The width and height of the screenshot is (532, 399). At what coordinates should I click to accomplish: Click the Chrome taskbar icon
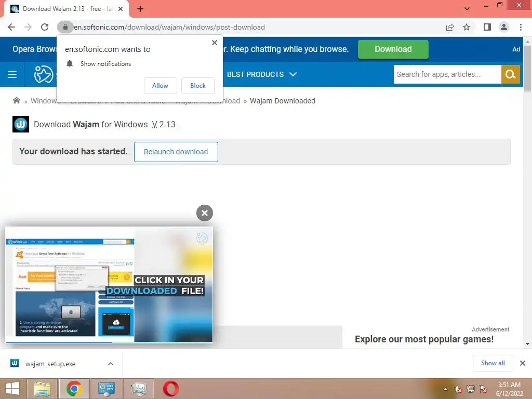tap(74, 389)
